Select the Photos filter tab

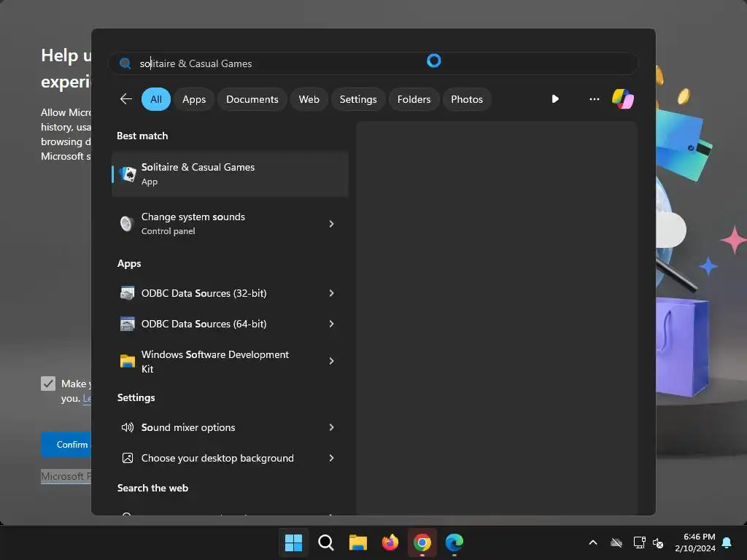467,99
